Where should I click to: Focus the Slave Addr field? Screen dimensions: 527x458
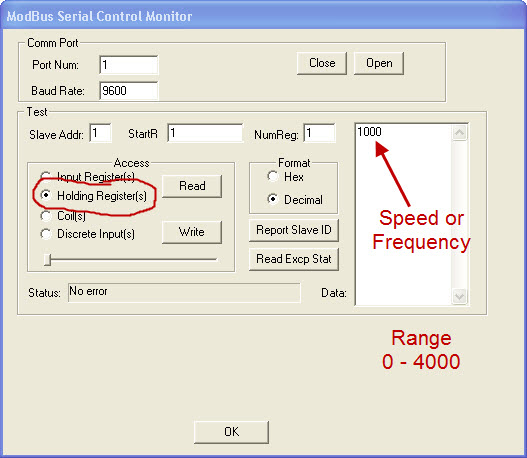pyautogui.click(x=100, y=133)
